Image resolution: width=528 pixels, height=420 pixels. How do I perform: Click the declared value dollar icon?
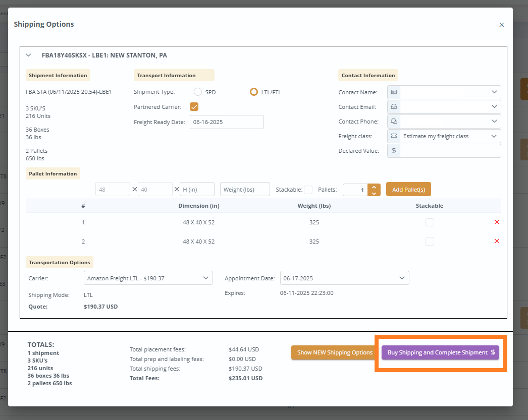[x=394, y=151]
